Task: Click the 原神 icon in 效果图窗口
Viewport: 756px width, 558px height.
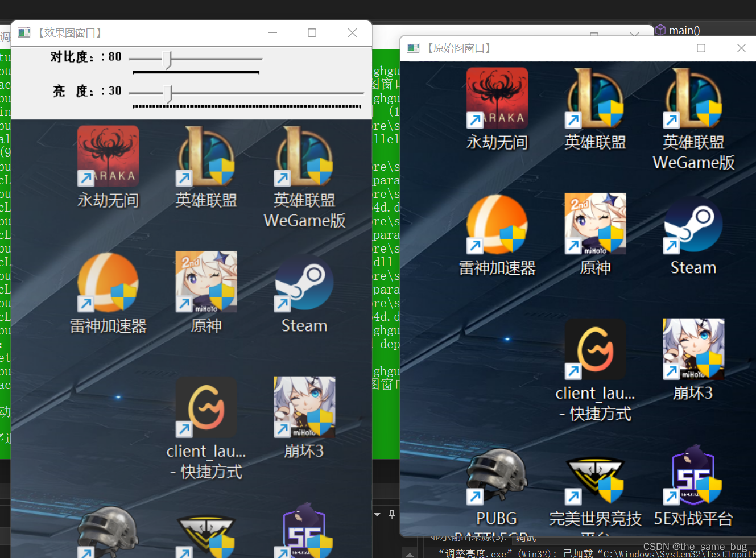Action: coord(206,282)
